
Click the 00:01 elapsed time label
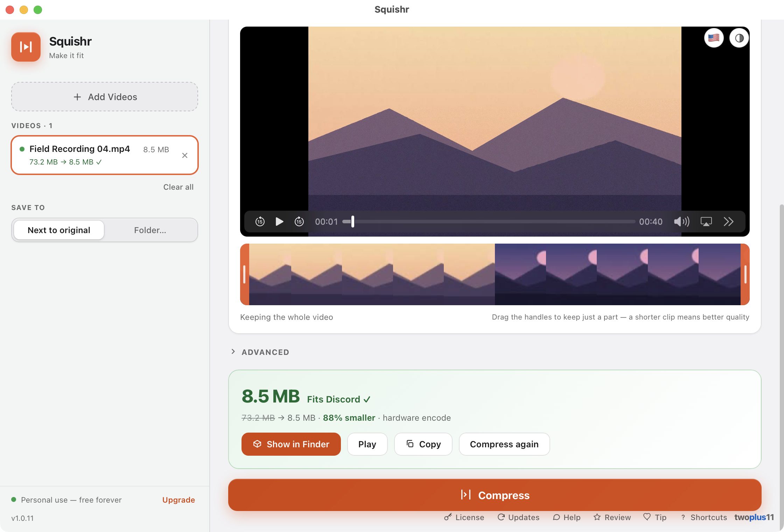(x=326, y=222)
